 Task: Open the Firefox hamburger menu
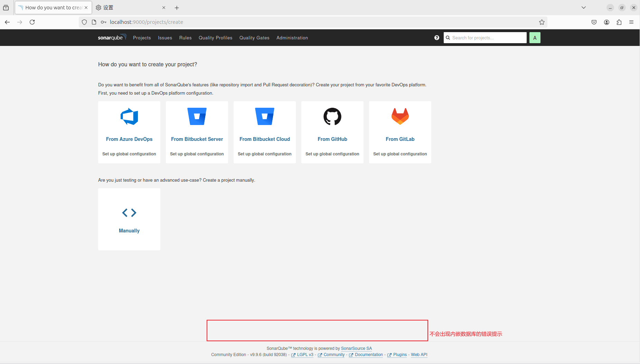pyautogui.click(x=631, y=22)
